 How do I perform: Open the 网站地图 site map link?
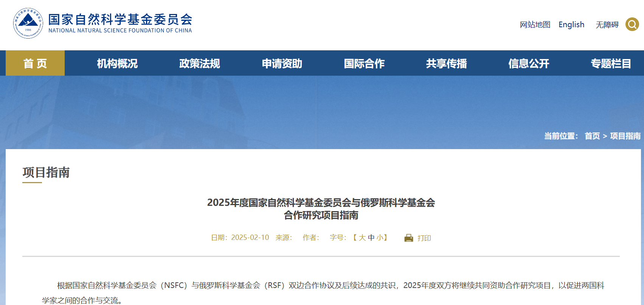tap(535, 25)
